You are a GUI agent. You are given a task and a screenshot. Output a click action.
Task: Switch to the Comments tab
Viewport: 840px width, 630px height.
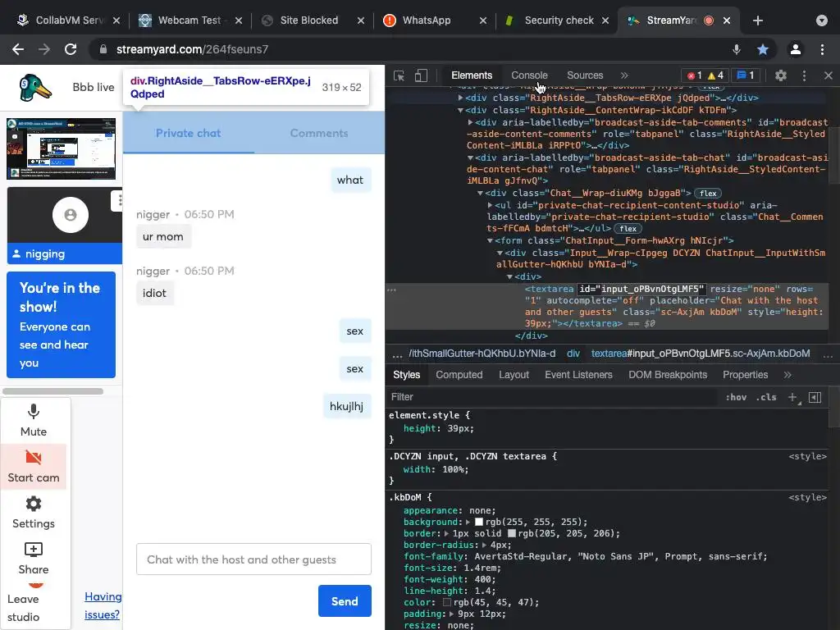tap(319, 134)
